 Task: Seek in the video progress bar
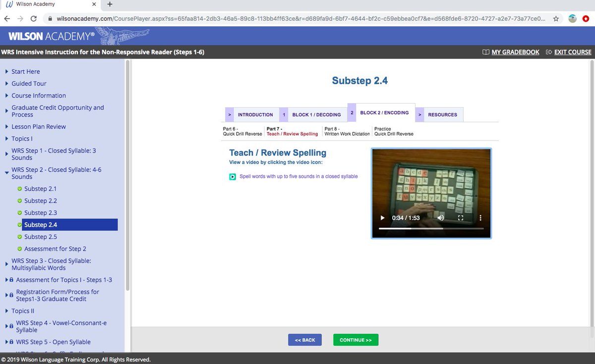point(431,229)
